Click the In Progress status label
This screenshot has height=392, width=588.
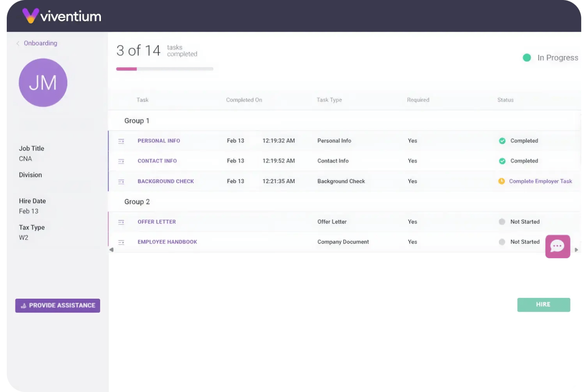point(558,58)
